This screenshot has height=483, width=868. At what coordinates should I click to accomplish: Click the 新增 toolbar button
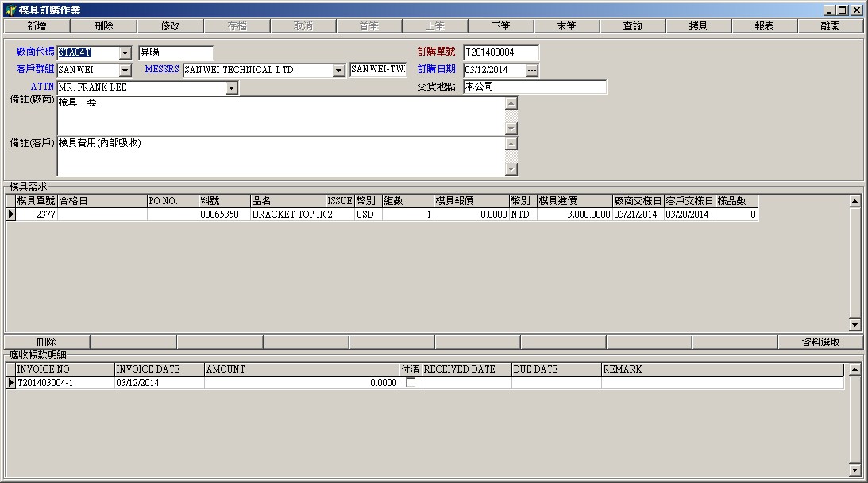(37, 26)
